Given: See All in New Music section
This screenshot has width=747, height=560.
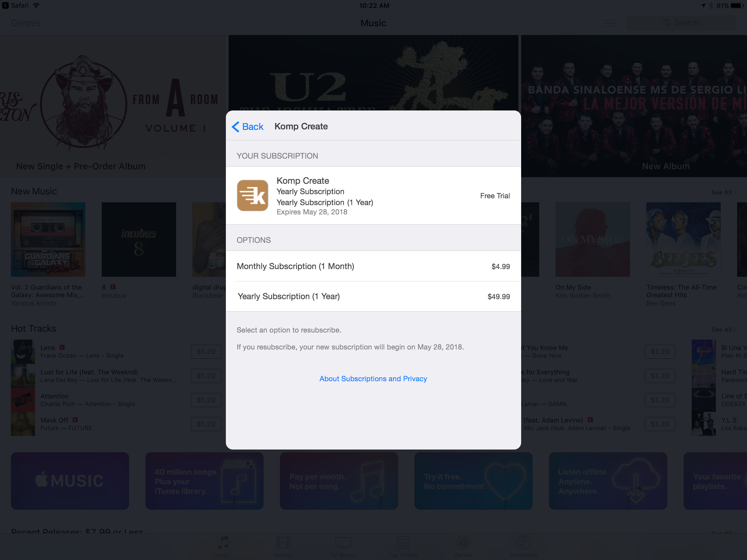Looking at the screenshot, I should click(x=723, y=192).
